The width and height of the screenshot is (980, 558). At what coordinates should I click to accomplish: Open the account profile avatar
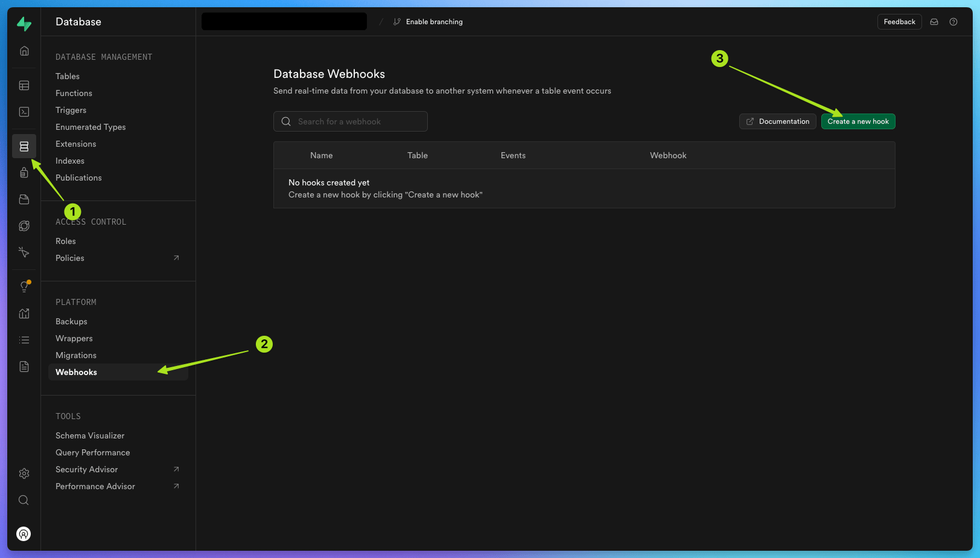[24, 534]
